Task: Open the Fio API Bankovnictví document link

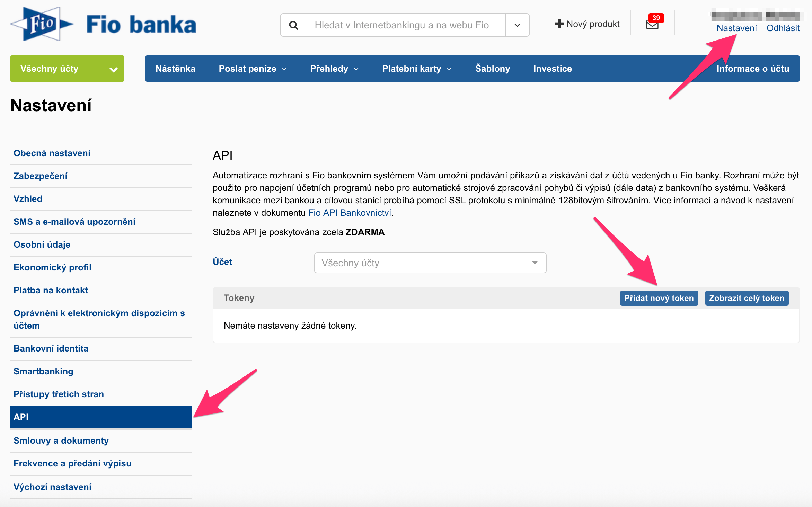Action: 350,213
